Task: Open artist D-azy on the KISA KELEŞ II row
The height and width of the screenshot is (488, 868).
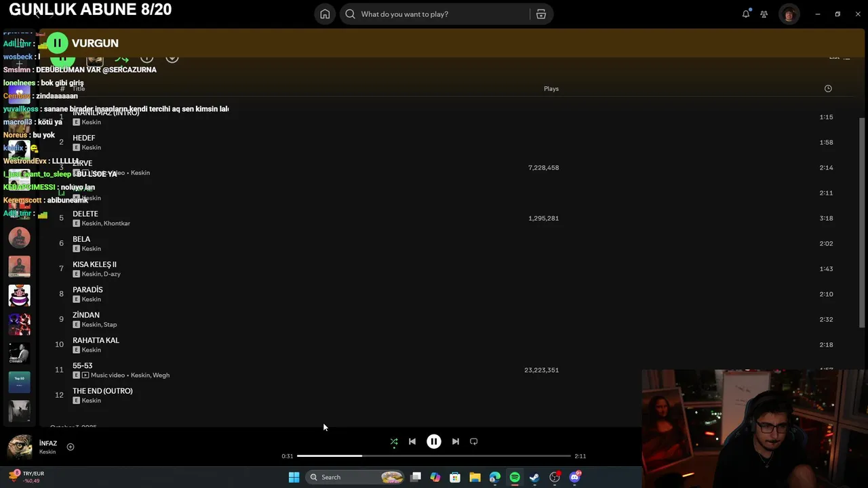Action: [112, 274]
